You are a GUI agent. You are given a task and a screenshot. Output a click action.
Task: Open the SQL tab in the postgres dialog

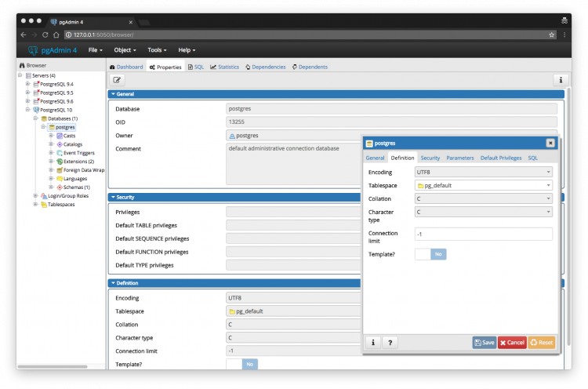click(532, 158)
